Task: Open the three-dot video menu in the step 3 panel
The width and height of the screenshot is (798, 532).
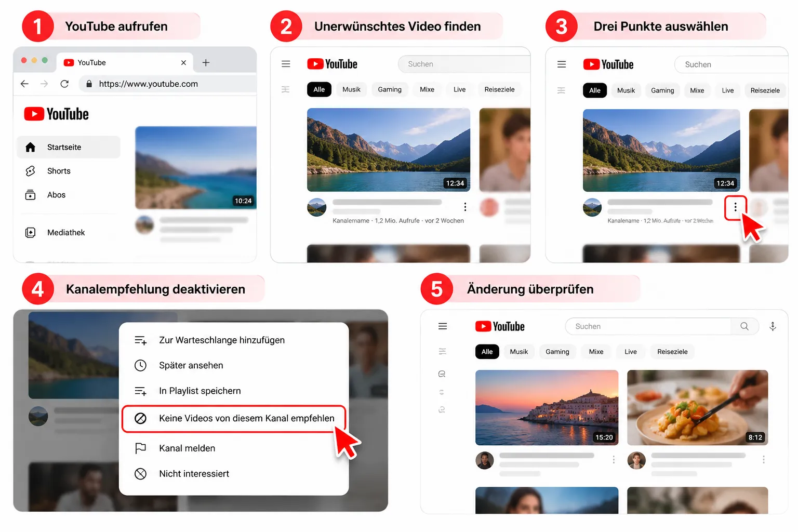Action: click(735, 207)
